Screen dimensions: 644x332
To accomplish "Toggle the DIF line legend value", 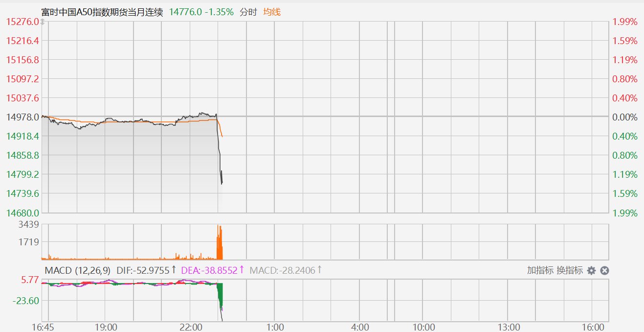I will click(x=146, y=270).
